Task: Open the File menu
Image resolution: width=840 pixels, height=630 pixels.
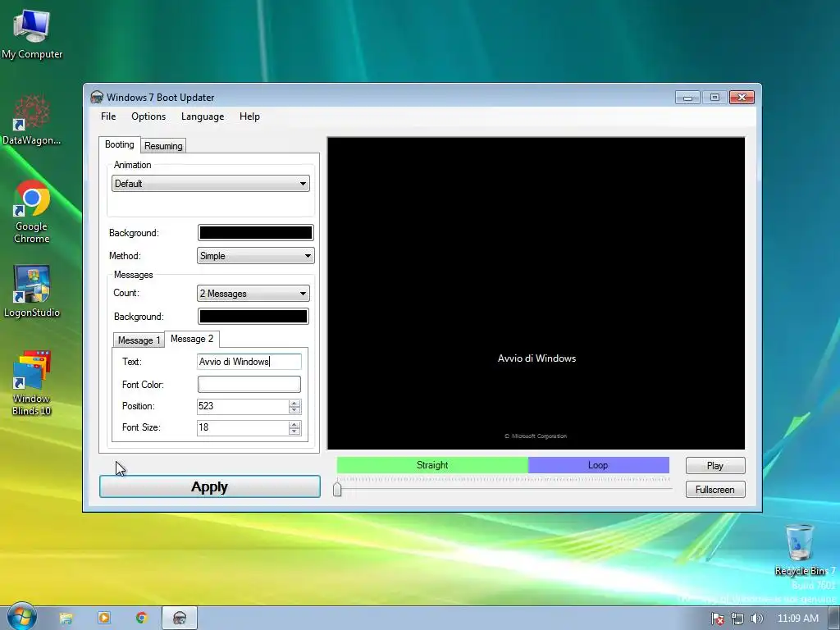Action: 108,116
